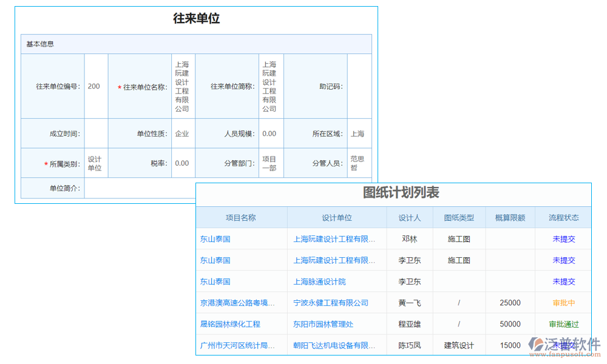Open the 上海脉通设计院 link
This screenshot has height=364, width=607.
[320, 281]
